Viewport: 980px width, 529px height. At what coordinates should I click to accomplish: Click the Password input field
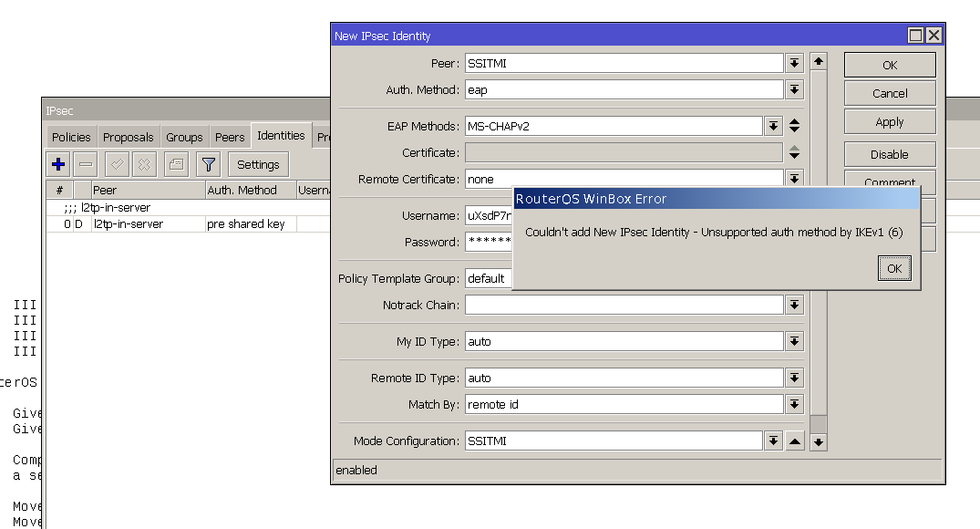coord(489,242)
